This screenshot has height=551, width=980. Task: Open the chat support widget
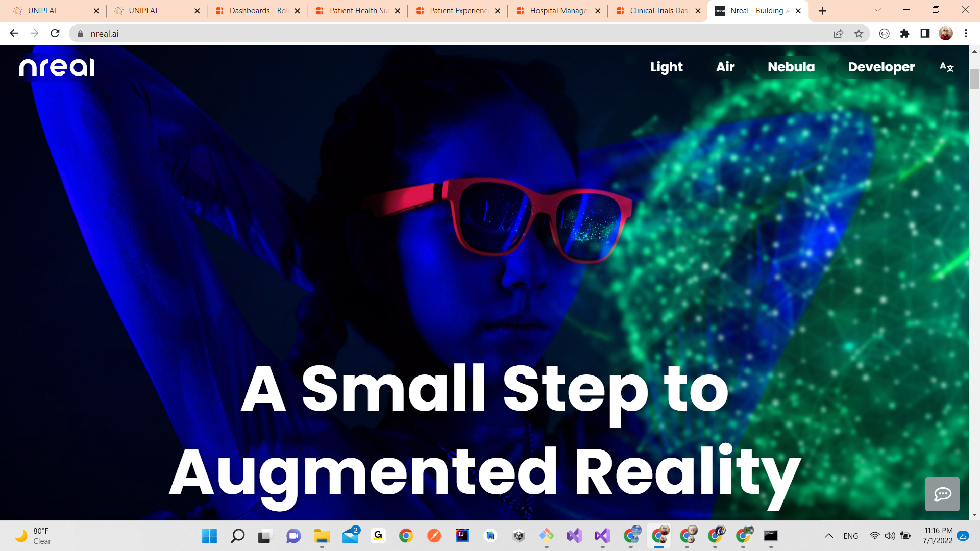pyautogui.click(x=942, y=494)
